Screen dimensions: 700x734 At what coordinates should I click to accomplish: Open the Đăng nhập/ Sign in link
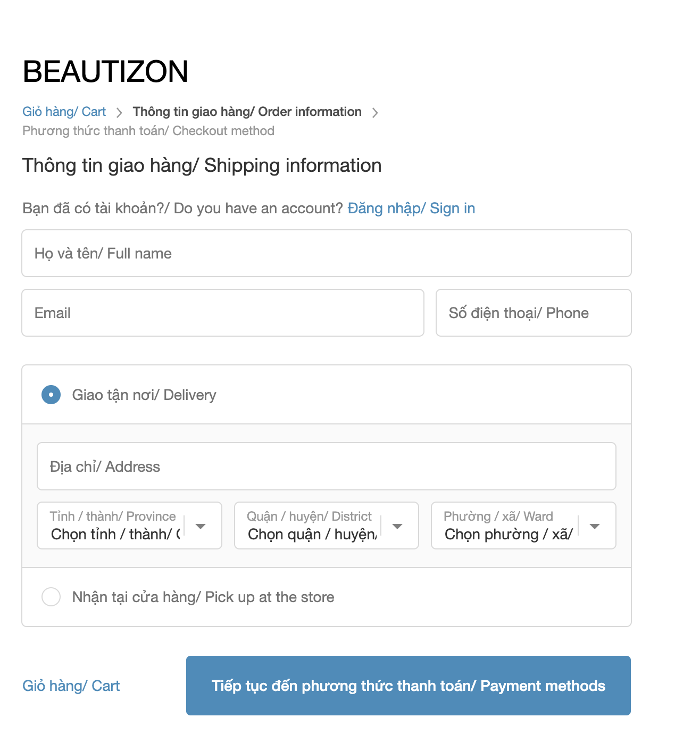(411, 208)
